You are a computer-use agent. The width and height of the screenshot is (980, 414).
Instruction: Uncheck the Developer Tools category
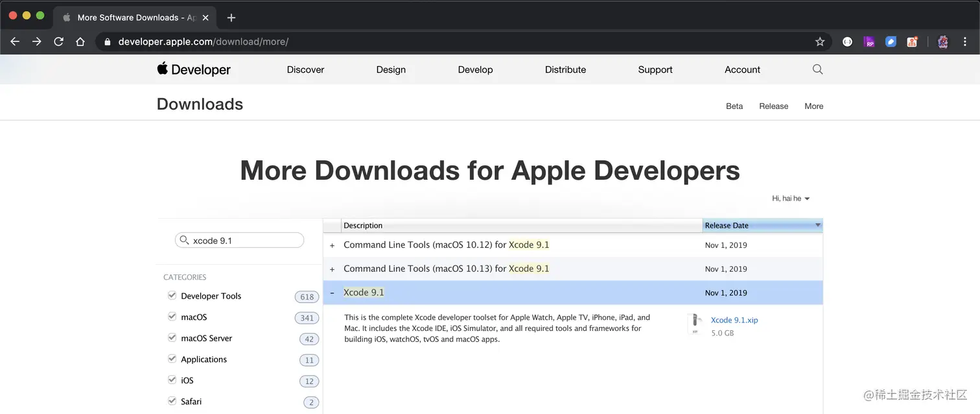point(172,295)
